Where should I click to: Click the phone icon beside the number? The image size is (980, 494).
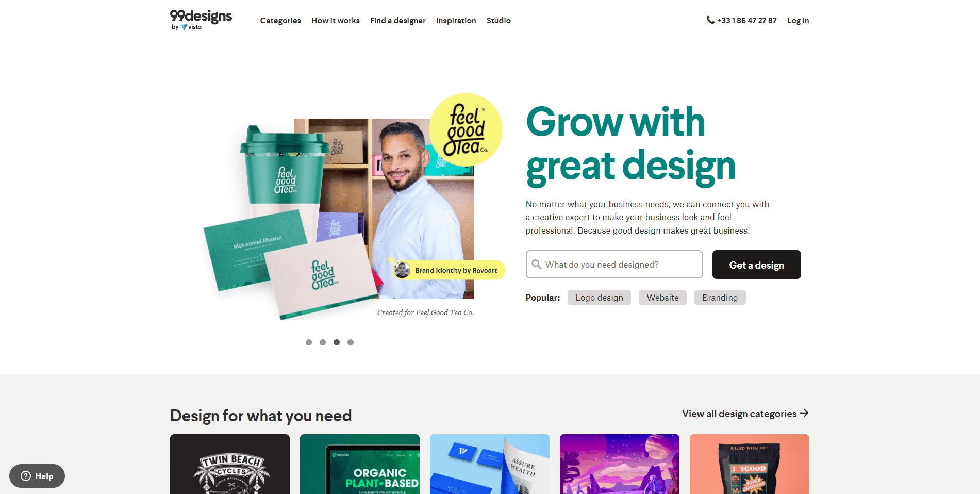pyautogui.click(x=710, y=20)
